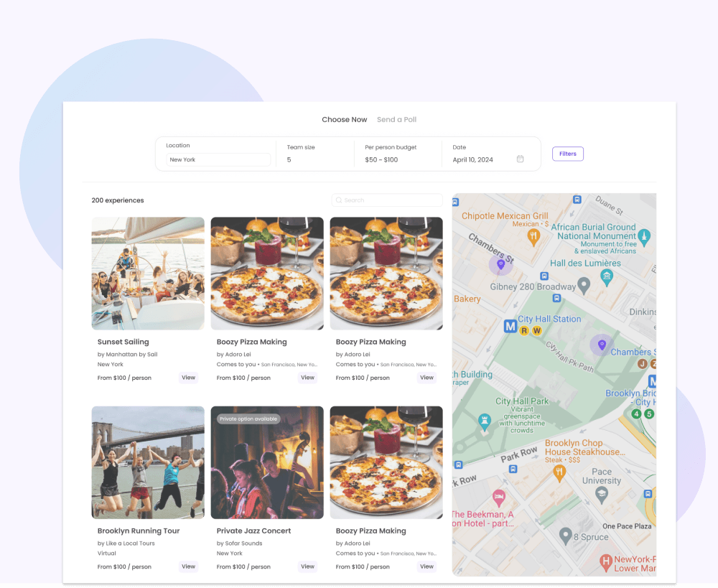Click the "Brooklyn Chop House Steakhouse" label

pos(584,447)
